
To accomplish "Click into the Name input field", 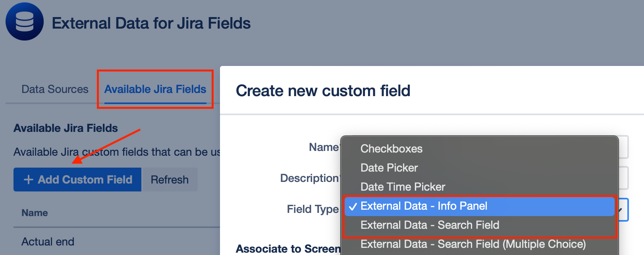I will pyautogui.click(x=623, y=147).
